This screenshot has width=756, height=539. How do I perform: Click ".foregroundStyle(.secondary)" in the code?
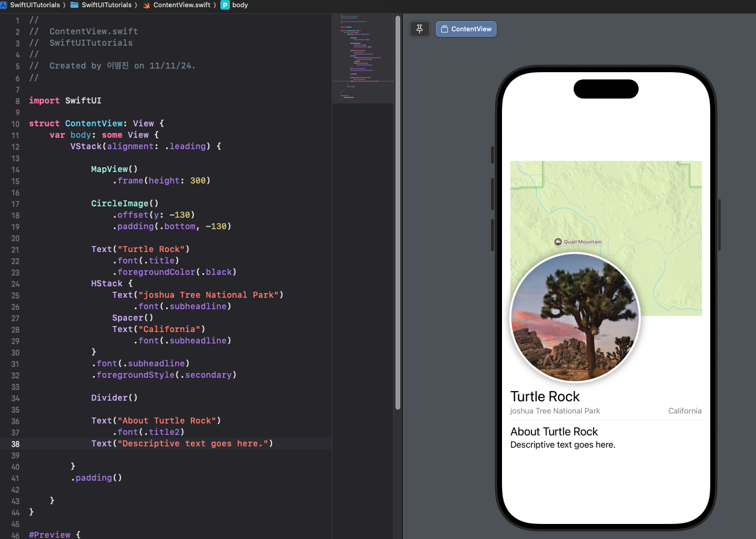click(x=164, y=375)
